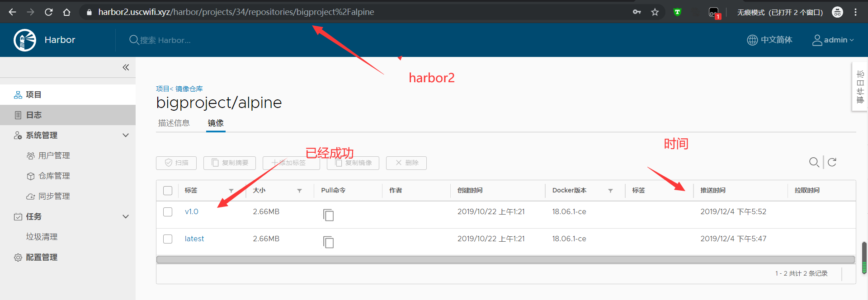Open browser three-dot menu

855,12
